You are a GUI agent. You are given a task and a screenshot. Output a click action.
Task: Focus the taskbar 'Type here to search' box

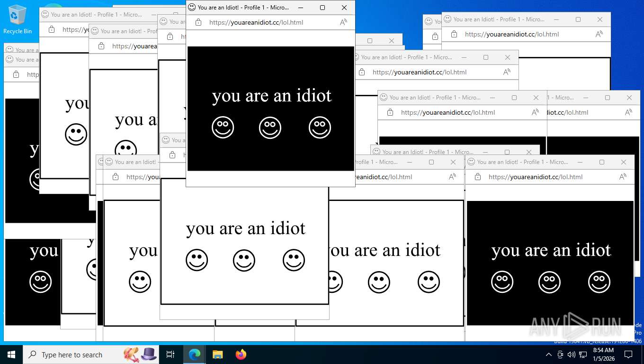(91, 355)
